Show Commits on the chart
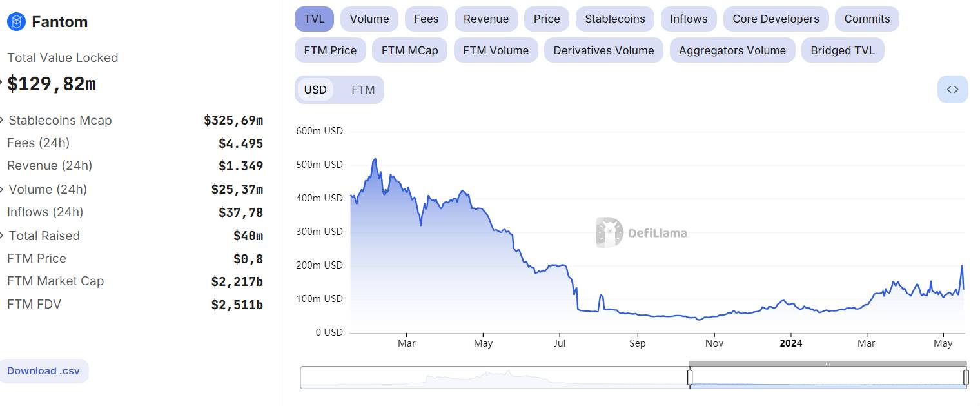Viewport: 980px width, 406px height. coord(867,19)
